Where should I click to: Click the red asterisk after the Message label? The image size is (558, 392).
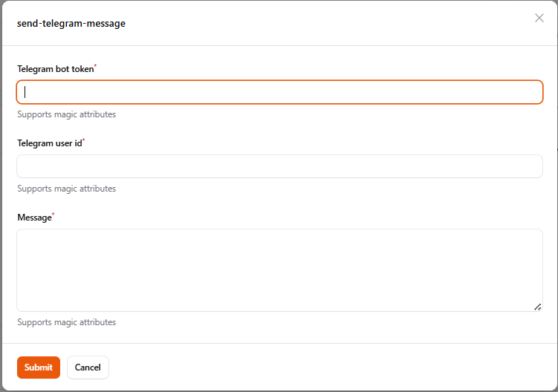click(53, 215)
